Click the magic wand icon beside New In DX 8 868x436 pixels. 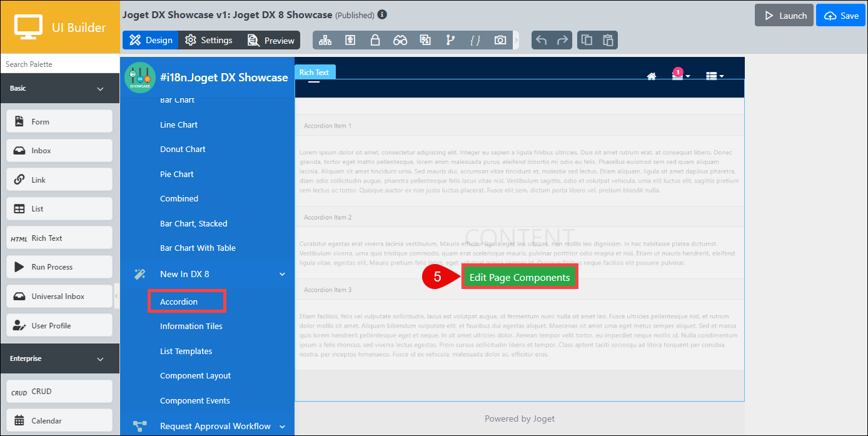click(139, 274)
